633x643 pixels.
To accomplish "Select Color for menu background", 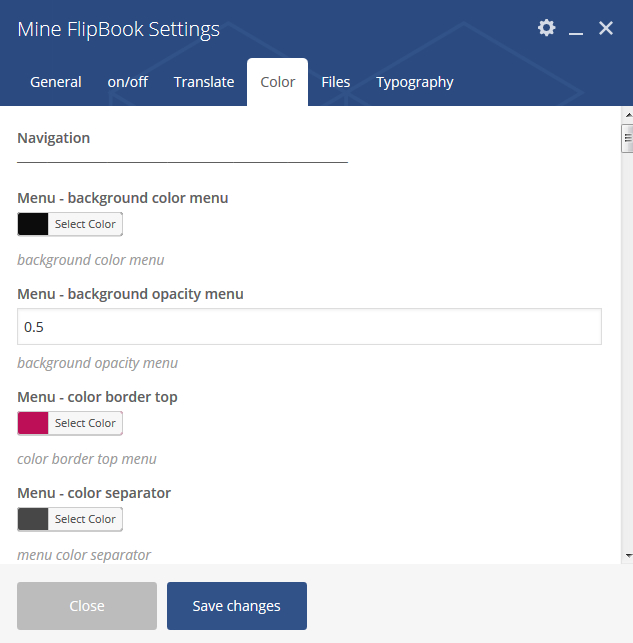I will [85, 224].
